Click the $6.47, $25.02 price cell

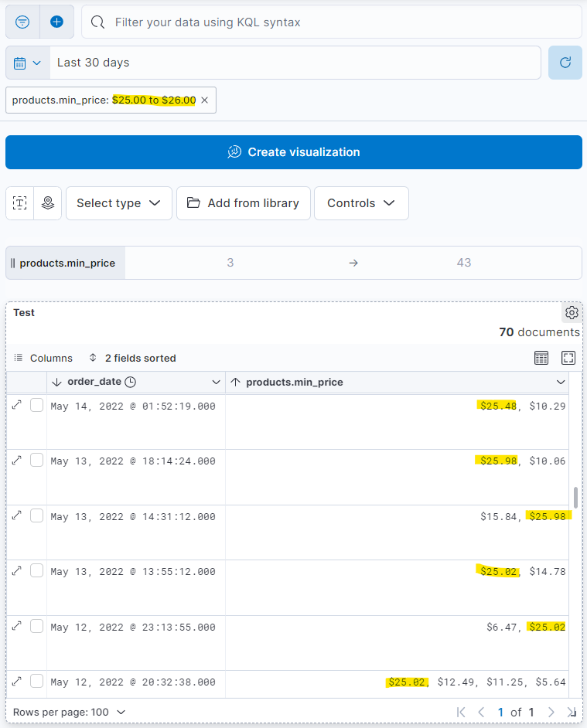[398, 643]
